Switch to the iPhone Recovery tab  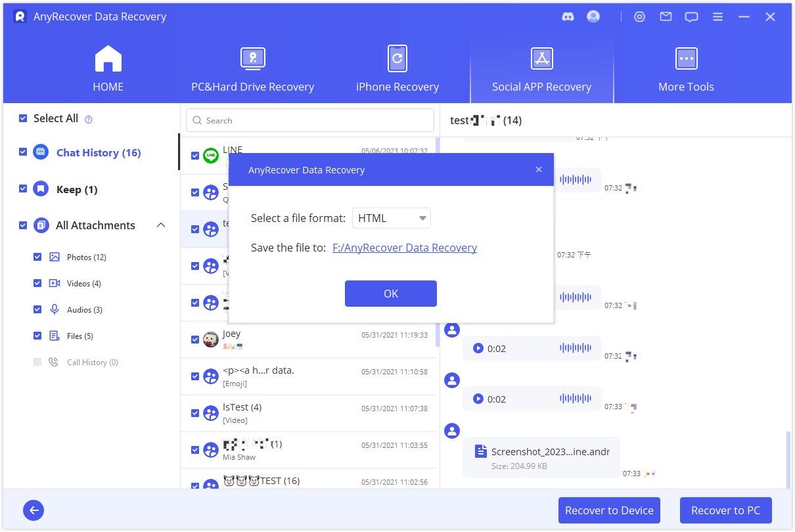click(x=397, y=70)
